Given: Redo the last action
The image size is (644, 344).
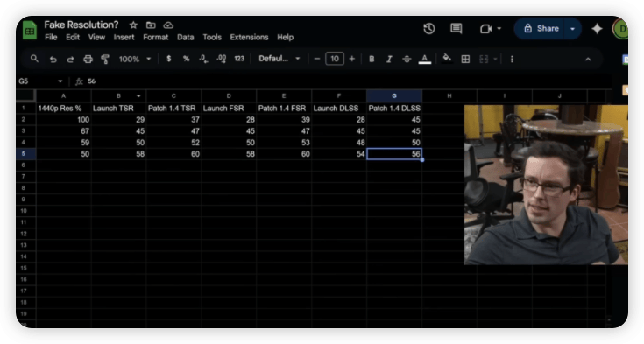Looking at the screenshot, I should coord(70,60).
